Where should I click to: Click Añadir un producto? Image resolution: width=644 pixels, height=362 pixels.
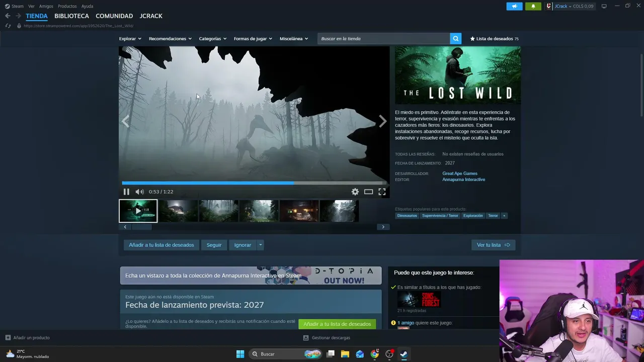click(28, 338)
